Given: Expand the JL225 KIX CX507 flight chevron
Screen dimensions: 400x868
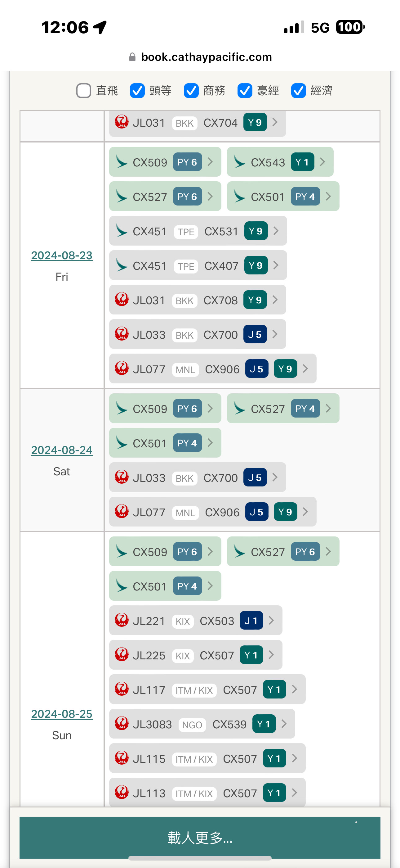Looking at the screenshot, I should 271,655.
